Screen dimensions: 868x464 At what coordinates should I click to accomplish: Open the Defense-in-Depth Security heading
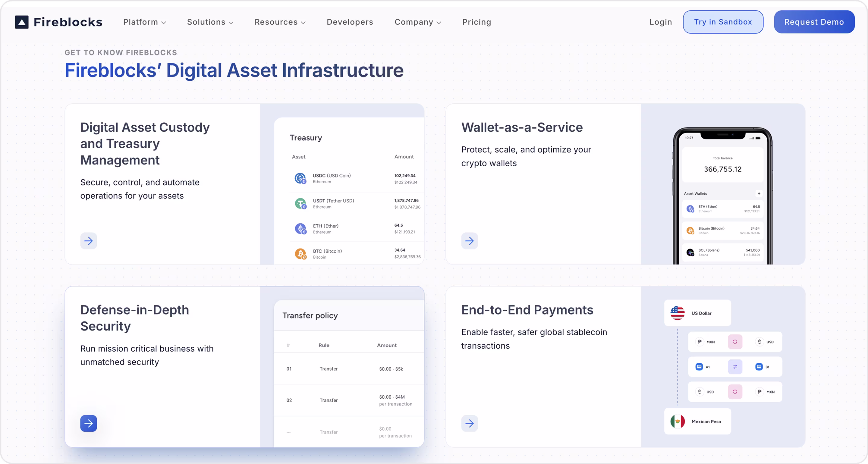134,318
